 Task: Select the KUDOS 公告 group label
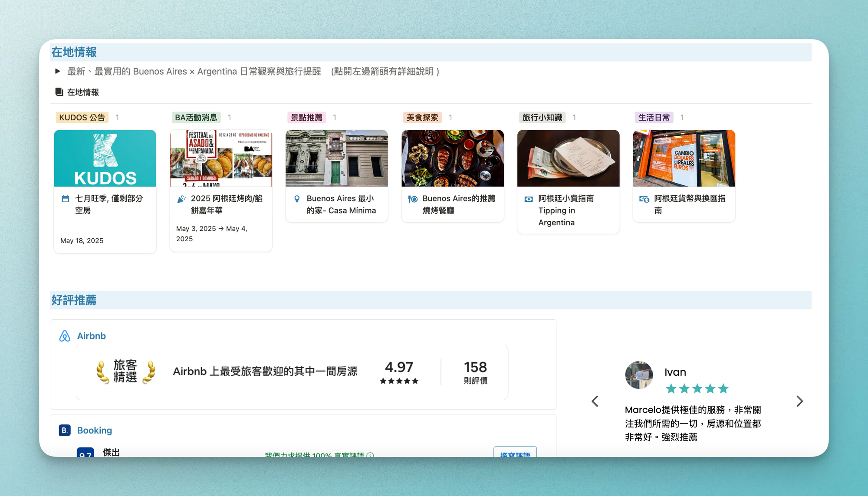(82, 118)
